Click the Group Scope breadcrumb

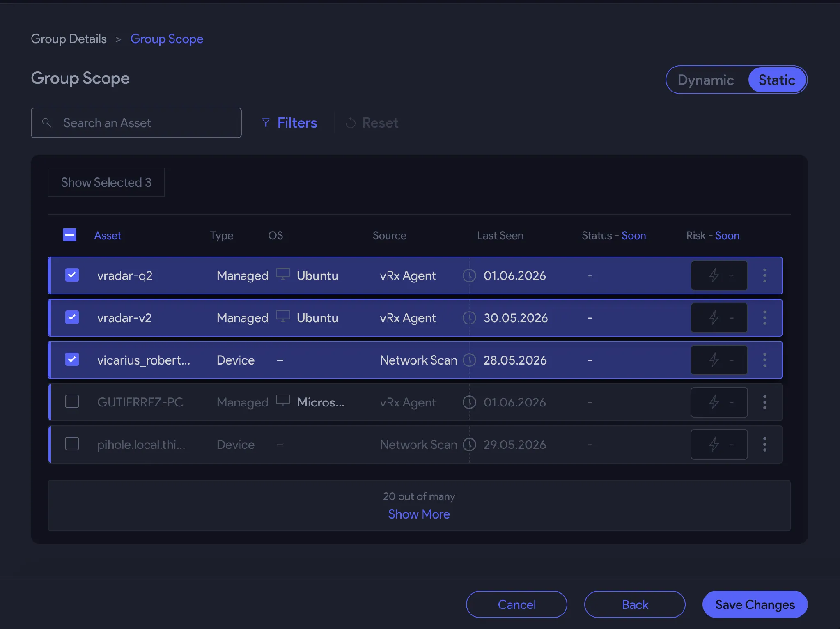(x=167, y=39)
